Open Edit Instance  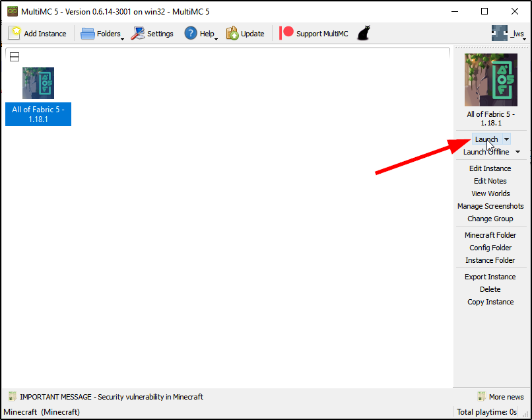point(490,168)
